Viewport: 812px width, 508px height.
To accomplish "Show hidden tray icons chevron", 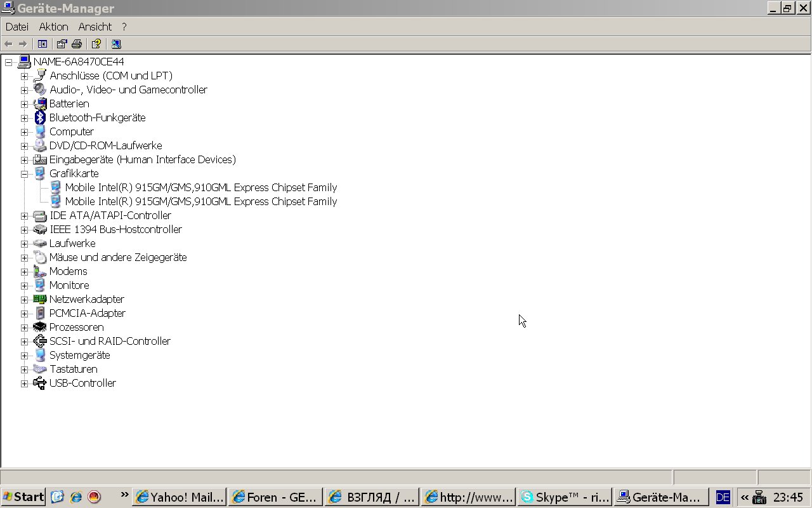I will click(744, 497).
